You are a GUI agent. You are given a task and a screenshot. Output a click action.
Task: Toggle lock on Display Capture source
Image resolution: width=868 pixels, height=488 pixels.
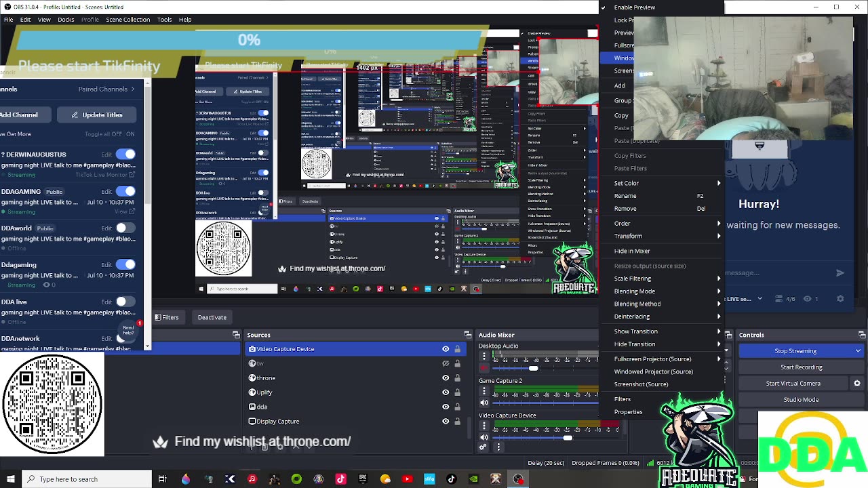(x=457, y=422)
